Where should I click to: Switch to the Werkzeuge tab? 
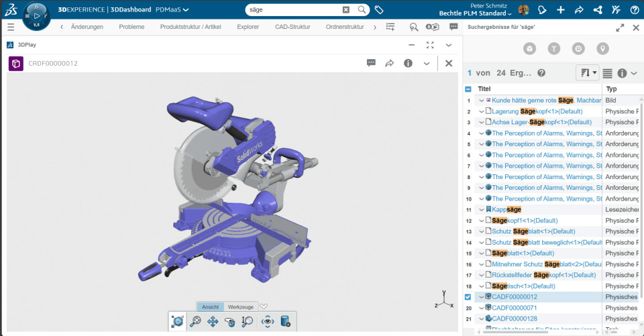(240, 306)
